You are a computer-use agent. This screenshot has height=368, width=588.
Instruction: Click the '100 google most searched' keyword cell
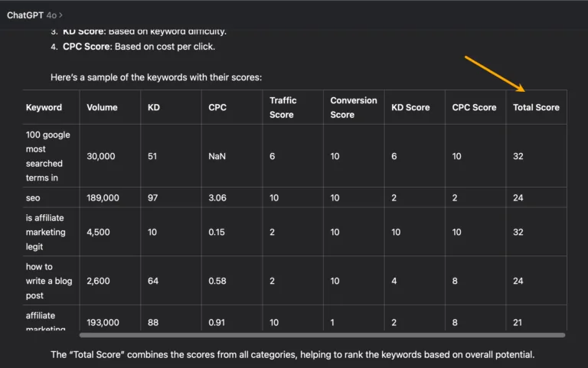pos(48,156)
